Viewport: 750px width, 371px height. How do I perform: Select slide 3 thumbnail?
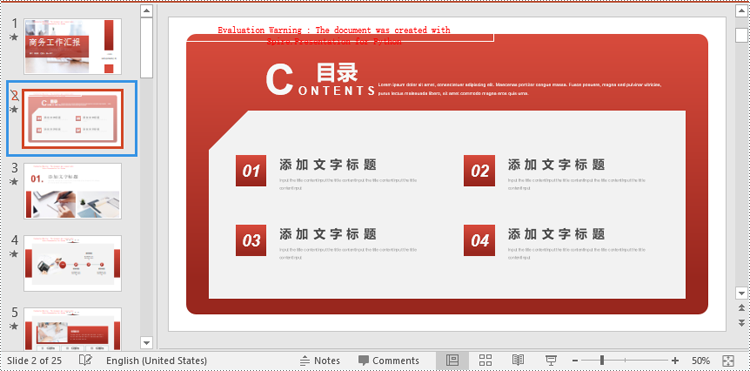point(73,191)
